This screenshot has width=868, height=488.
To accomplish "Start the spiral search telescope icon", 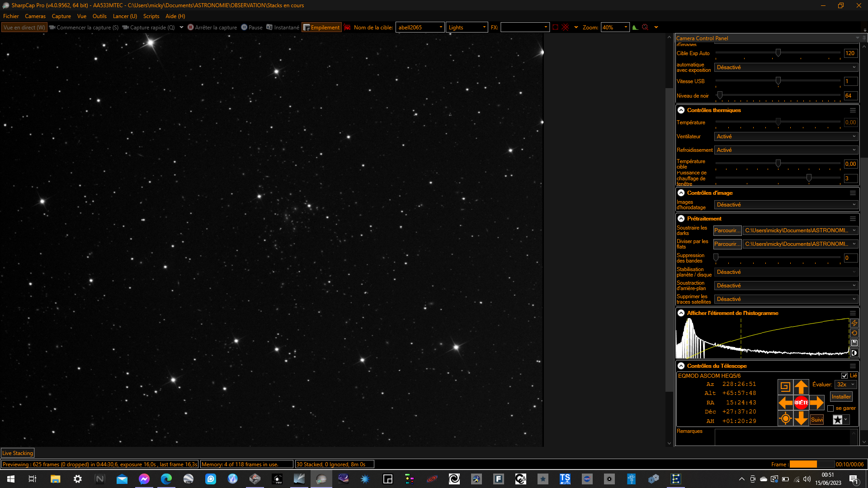I will (785, 387).
